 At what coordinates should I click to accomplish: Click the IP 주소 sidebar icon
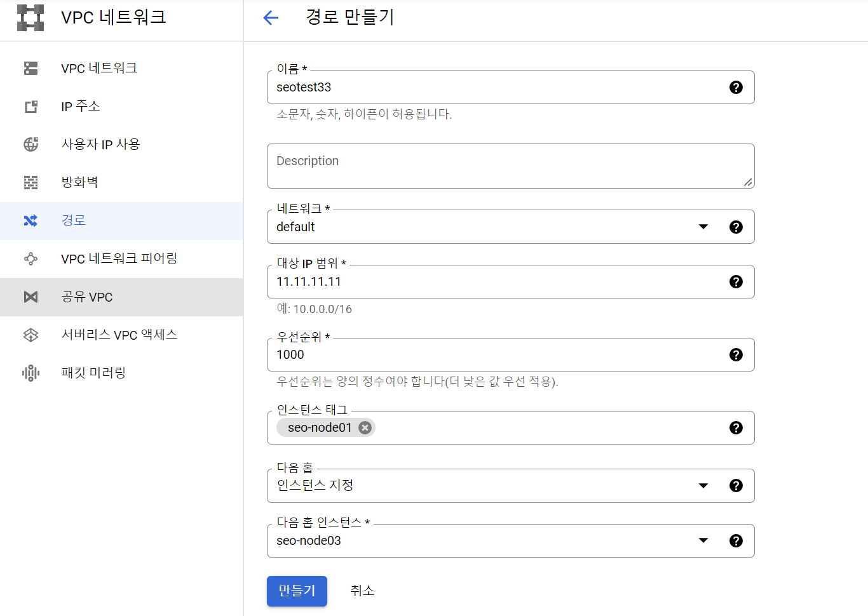pos(31,107)
